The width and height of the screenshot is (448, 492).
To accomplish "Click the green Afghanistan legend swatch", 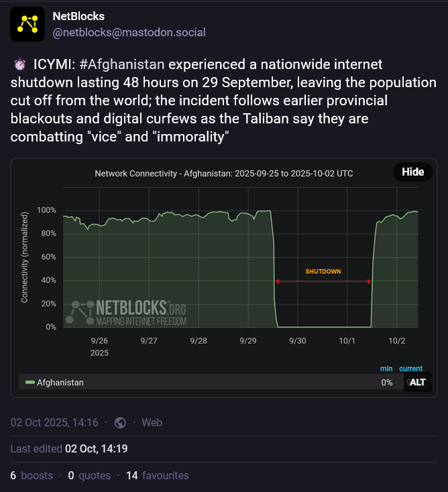I will (x=30, y=382).
